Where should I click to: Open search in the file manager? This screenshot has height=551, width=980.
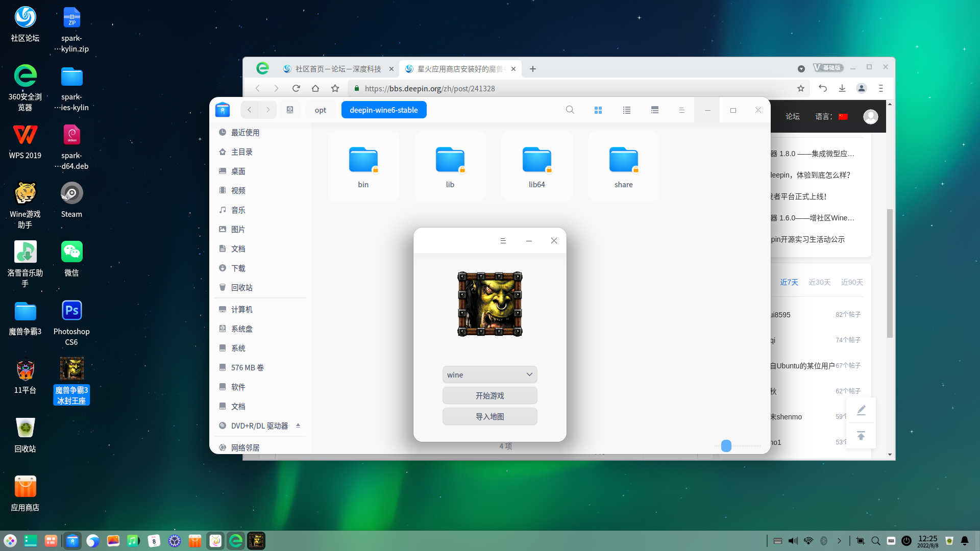pos(570,110)
